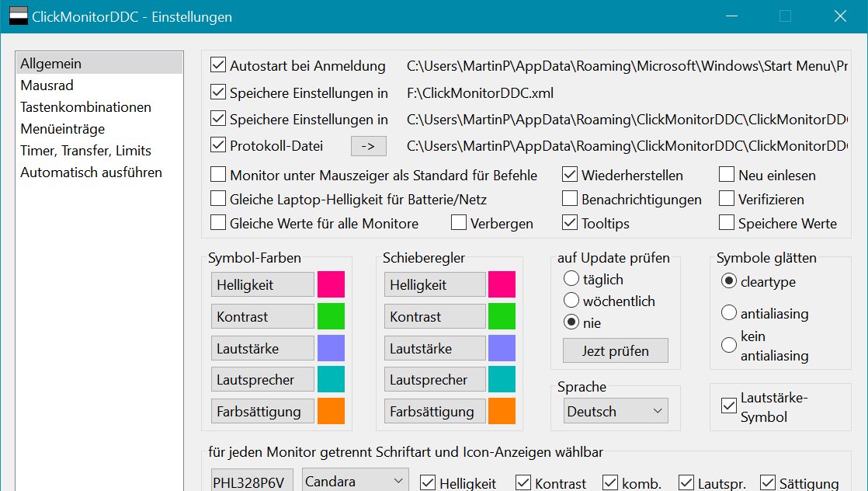Click the F:\ClickMonitorDDC.xml settings path
868x491 pixels.
(480, 93)
